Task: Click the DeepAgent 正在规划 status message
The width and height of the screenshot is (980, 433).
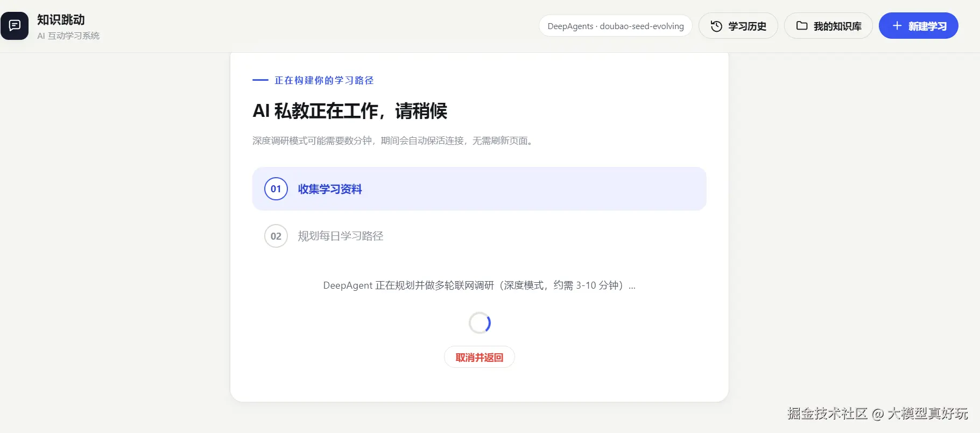Action: 479,285
